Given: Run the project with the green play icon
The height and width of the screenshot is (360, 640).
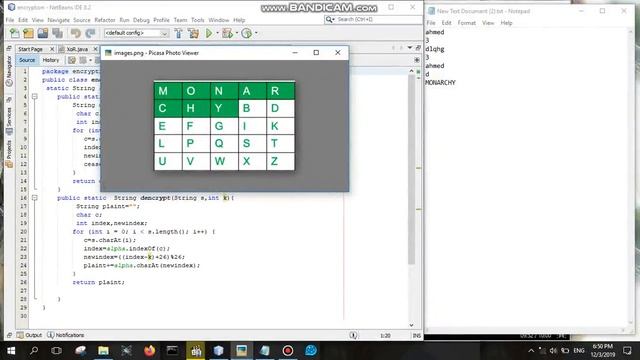Looking at the screenshot, I should click(x=209, y=33).
